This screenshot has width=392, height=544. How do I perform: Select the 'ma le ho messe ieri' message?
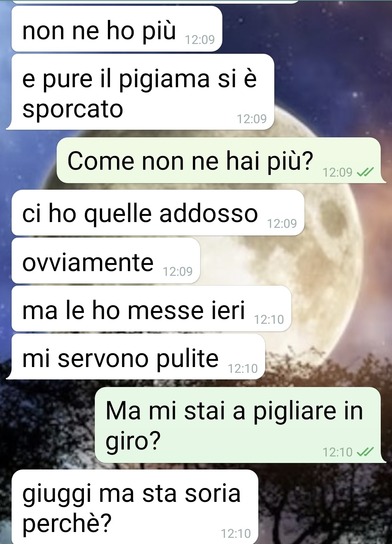151,309
